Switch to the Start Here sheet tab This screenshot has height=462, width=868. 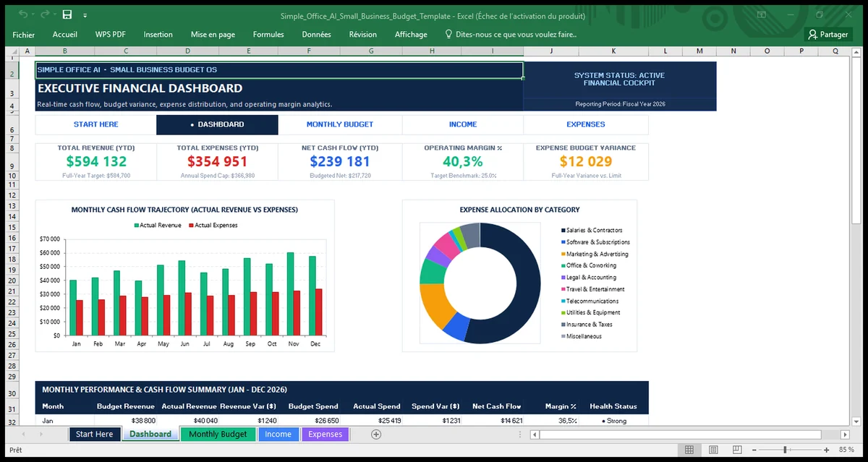(95, 434)
